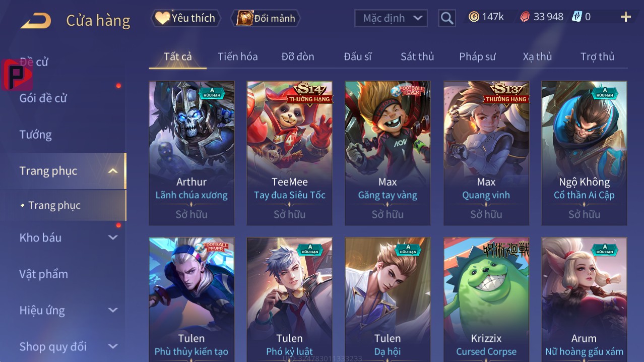
Task: Open Yêu thích favorites with heart icon
Action: coord(185,18)
